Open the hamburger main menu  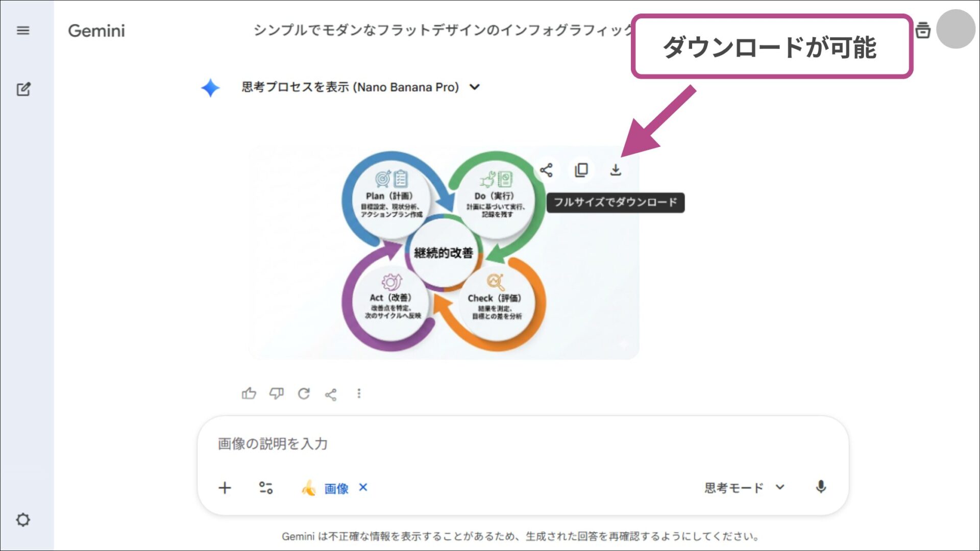point(23,31)
